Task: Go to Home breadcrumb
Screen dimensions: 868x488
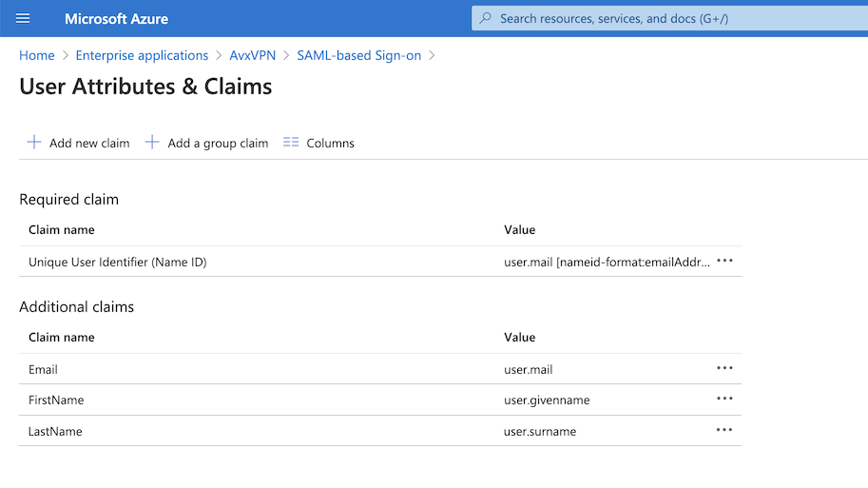Action: coord(37,55)
